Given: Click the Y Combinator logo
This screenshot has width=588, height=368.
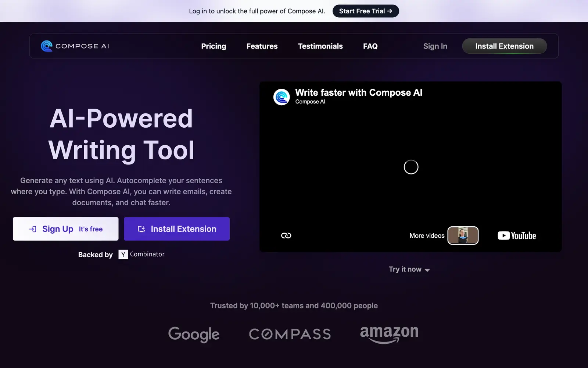Looking at the screenshot, I should pyautogui.click(x=141, y=254).
